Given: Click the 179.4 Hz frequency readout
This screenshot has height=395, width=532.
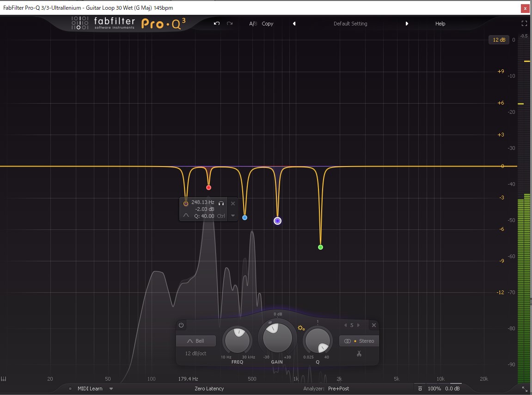Looking at the screenshot, I should pos(188,379).
